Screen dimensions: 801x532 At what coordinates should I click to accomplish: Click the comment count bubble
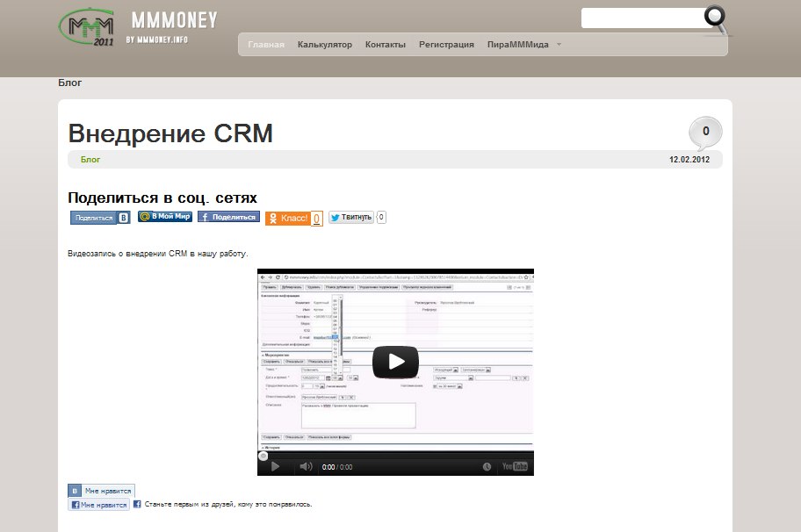tap(705, 133)
